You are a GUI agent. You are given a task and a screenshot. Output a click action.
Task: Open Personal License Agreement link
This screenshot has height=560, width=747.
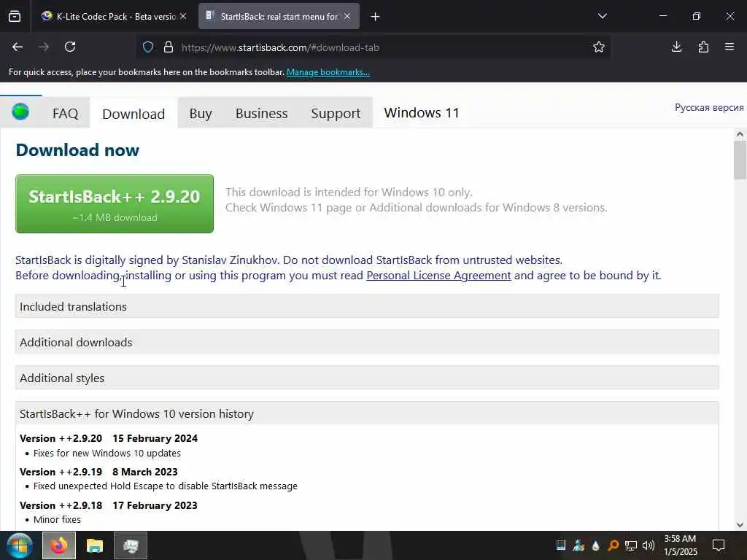438,276
